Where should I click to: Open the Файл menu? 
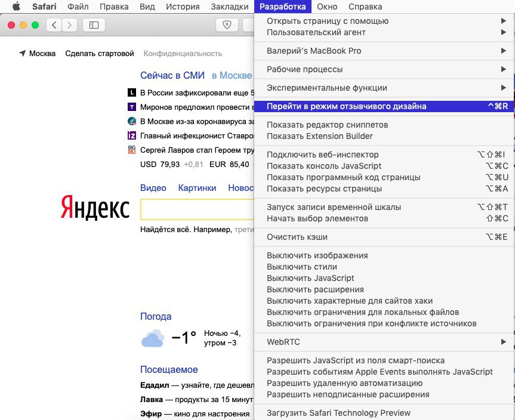click(78, 7)
